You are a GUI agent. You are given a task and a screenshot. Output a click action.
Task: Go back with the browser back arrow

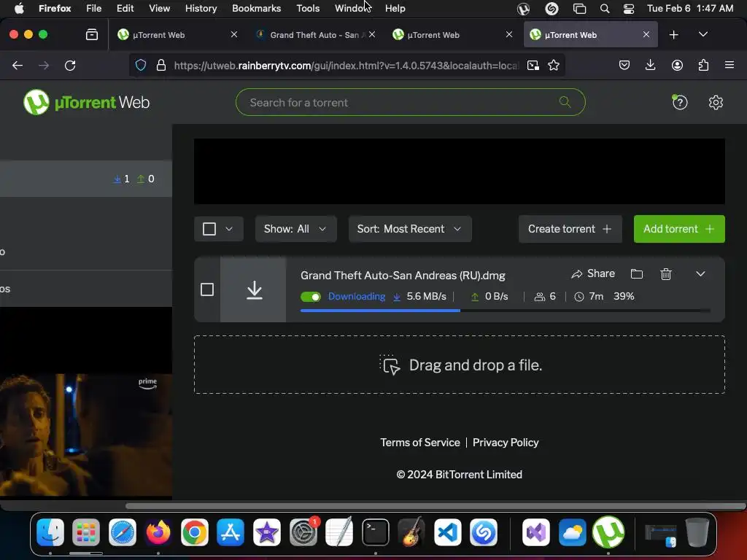pyautogui.click(x=18, y=65)
